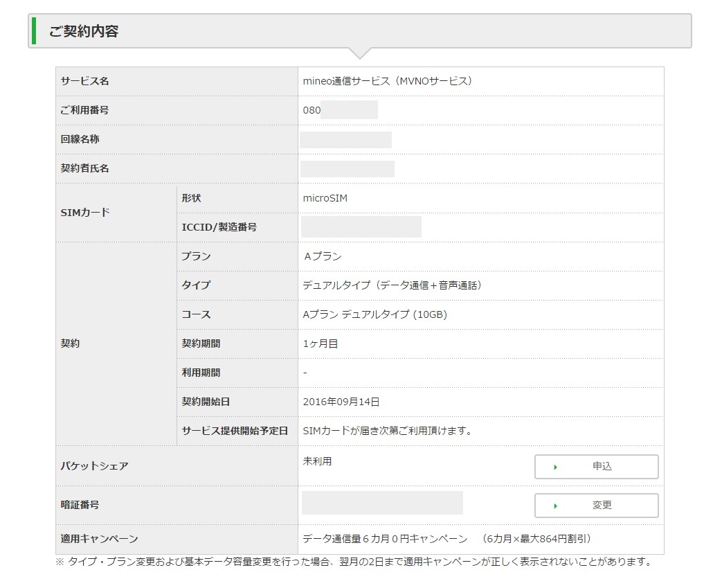722x588 pixels.
Task: Click the masked 暗証番号 value field
Action: click(x=382, y=503)
